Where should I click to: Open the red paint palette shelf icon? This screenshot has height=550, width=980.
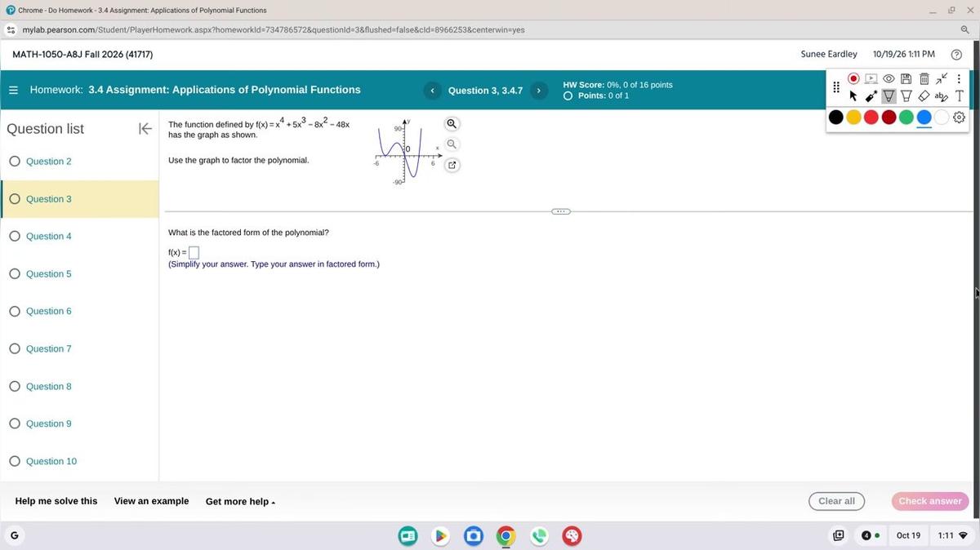(x=572, y=536)
